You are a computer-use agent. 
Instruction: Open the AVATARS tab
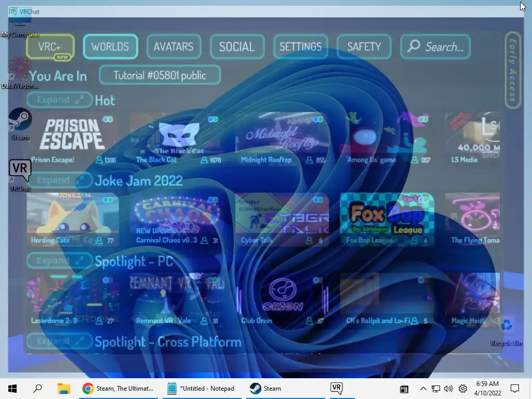pyautogui.click(x=174, y=46)
